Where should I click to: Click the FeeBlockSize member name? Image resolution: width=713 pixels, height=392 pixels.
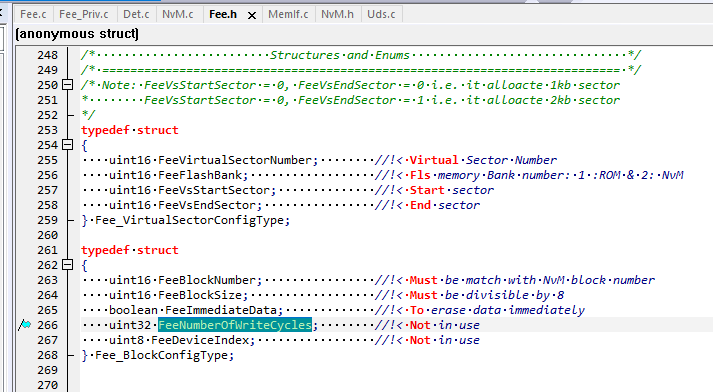coord(200,295)
